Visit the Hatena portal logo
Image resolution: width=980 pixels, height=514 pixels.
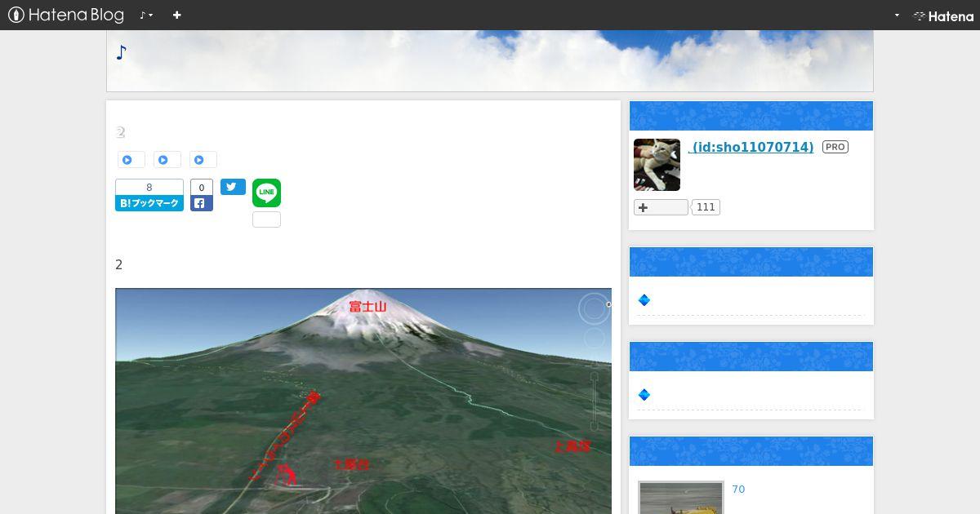[x=943, y=16]
